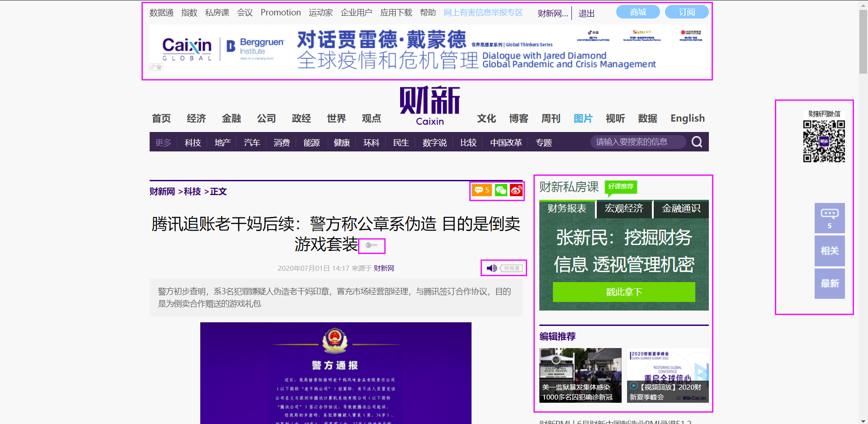Select 金融 in main navigation
The width and height of the screenshot is (868, 424).
point(231,118)
